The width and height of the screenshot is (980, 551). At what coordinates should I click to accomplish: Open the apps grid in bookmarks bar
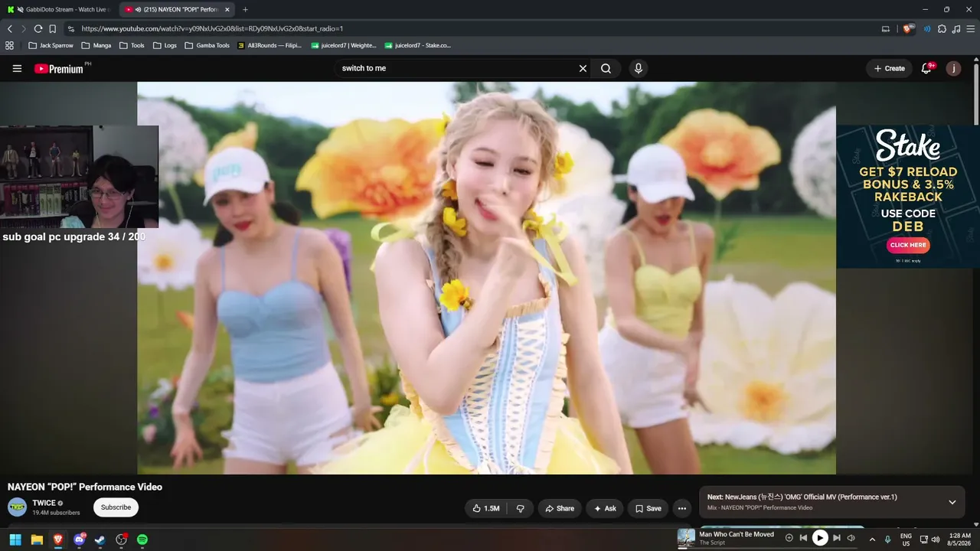coord(10,45)
